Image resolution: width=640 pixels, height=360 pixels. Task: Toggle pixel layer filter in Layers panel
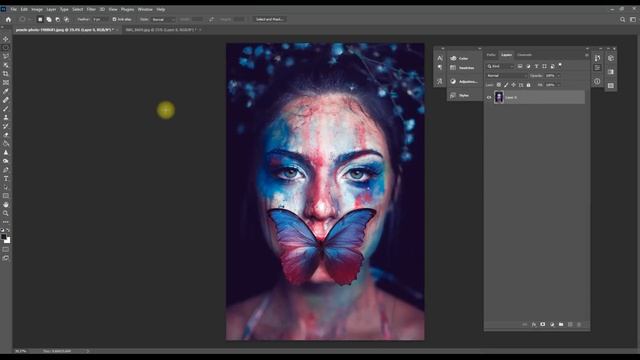coord(520,66)
